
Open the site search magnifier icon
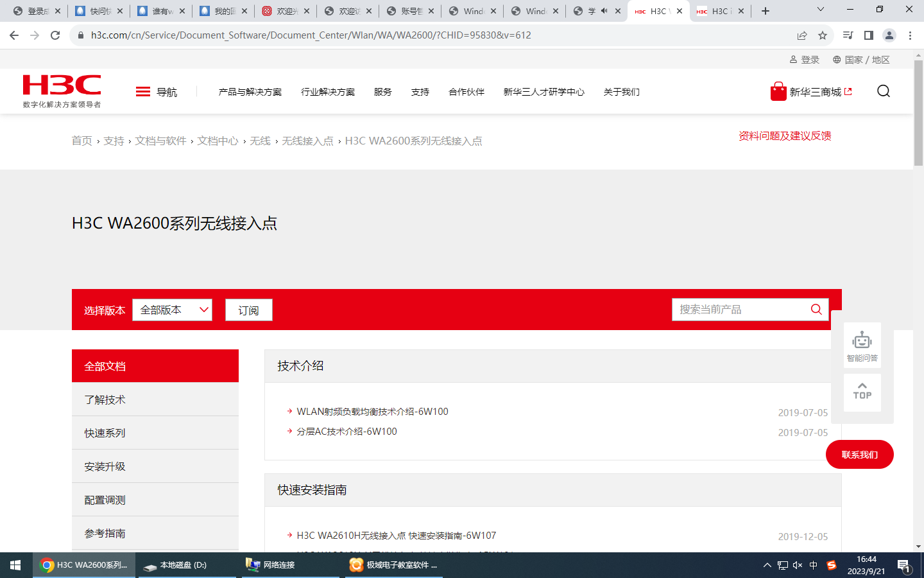884,91
